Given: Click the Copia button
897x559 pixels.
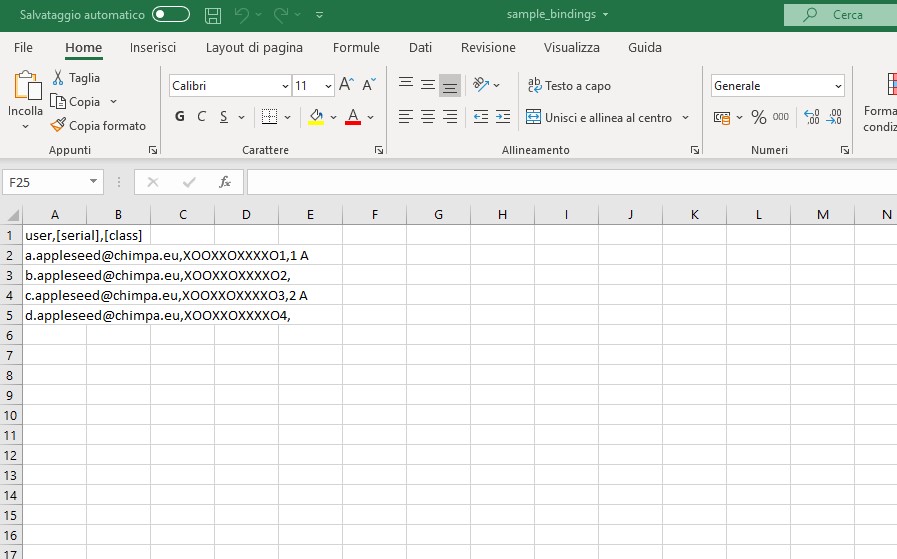Looking at the screenshot, I should coord(76,102).
